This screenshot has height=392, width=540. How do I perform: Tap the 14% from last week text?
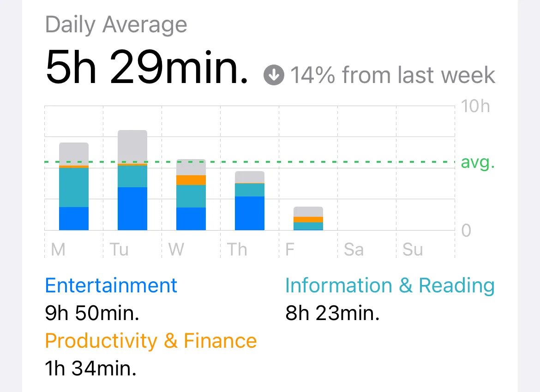tap(393, 75)
